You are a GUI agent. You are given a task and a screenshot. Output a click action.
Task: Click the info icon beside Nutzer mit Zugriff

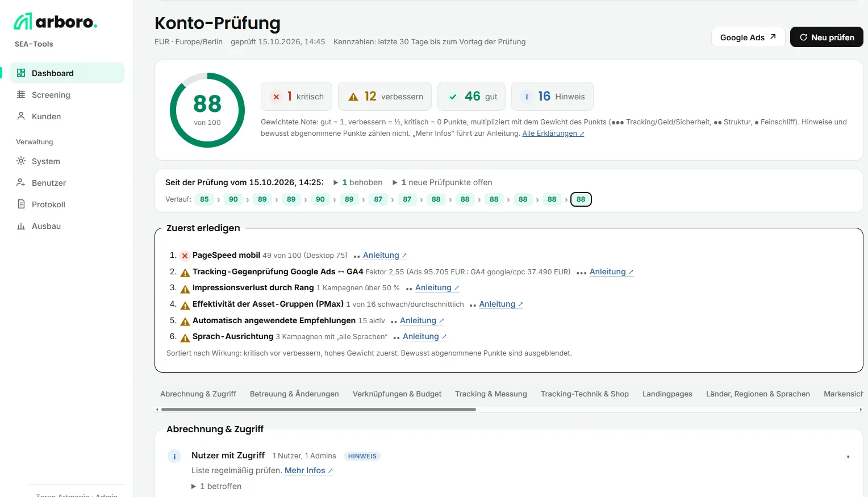(x=174, y=456)
